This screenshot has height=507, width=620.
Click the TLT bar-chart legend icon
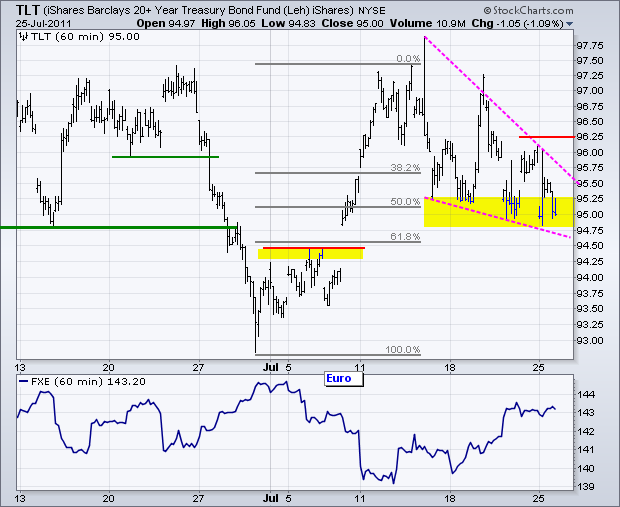pyautogui.click(x=23, y=37)
